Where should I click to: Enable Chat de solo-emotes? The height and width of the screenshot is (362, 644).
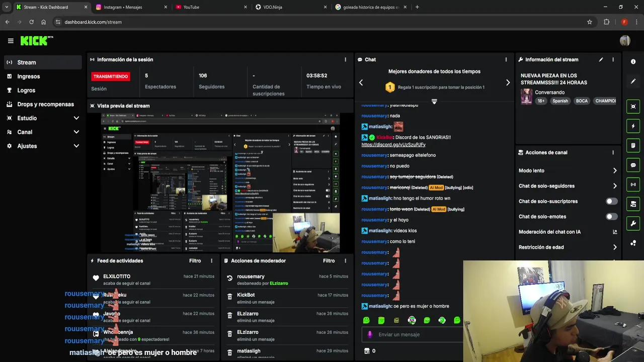[x=611, y=217]
